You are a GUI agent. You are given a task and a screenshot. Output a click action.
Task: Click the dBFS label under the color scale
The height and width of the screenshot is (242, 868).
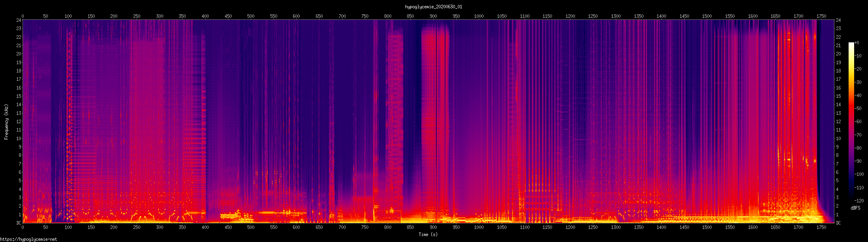click(855, 208)
